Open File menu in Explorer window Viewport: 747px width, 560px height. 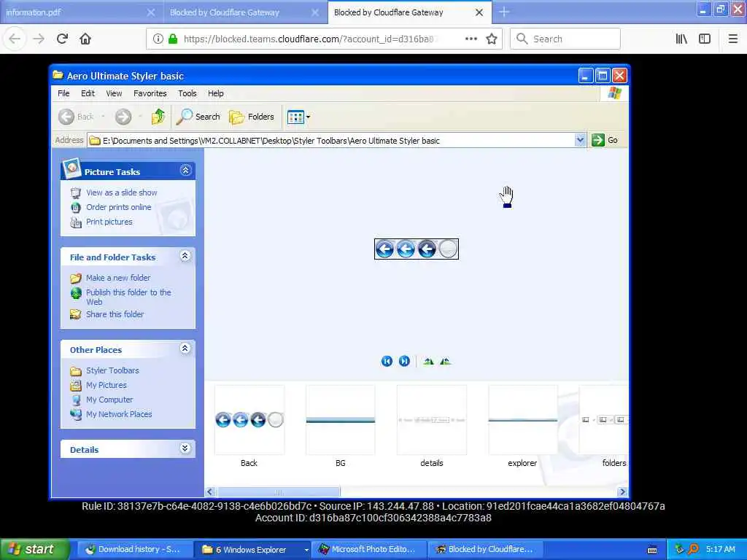click(x=63, y=93)
